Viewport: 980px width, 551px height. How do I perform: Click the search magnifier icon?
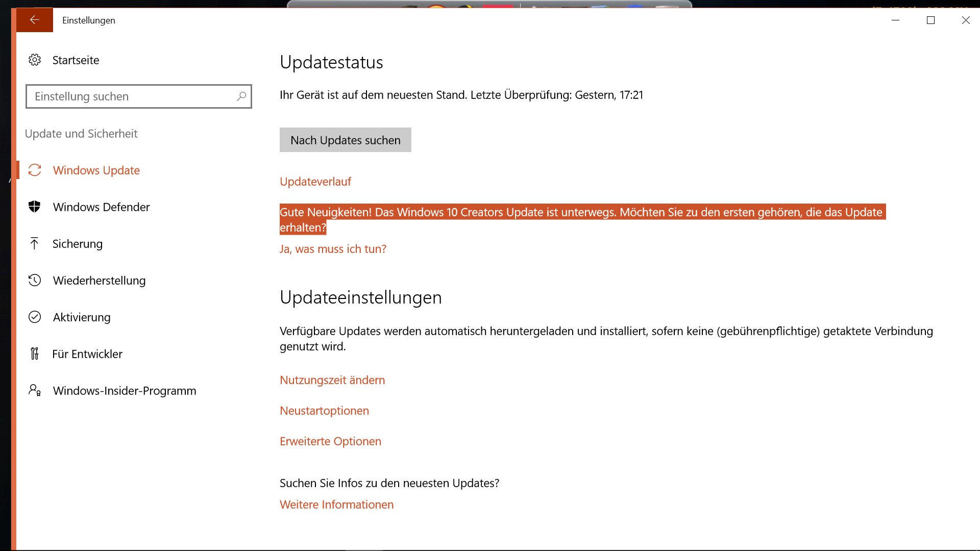pyautogui.click(x=241, y=96)
